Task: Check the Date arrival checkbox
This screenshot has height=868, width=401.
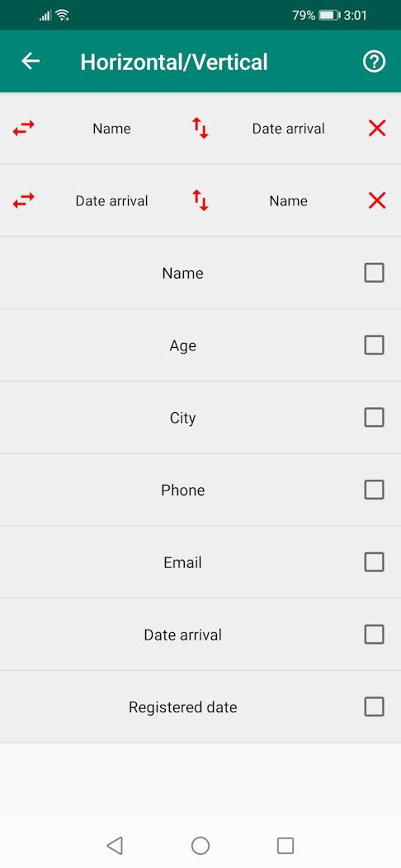Action: click(374, 635)
